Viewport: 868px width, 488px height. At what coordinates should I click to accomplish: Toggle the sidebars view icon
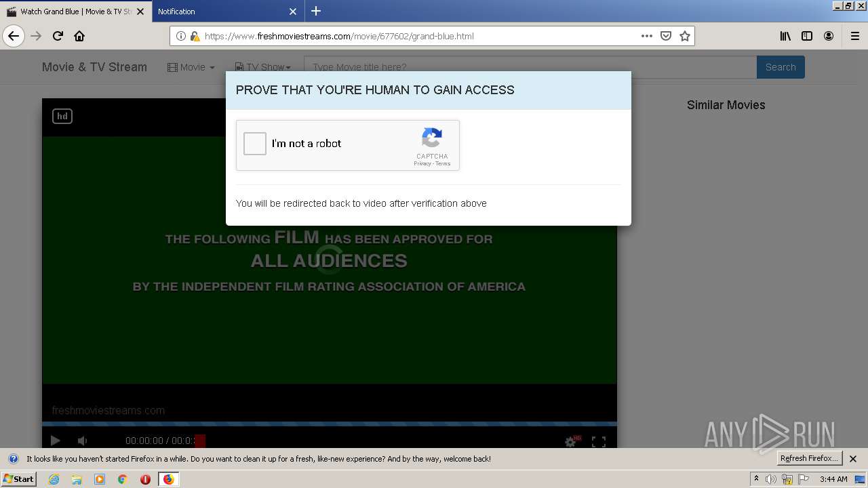tap(807, 36)
